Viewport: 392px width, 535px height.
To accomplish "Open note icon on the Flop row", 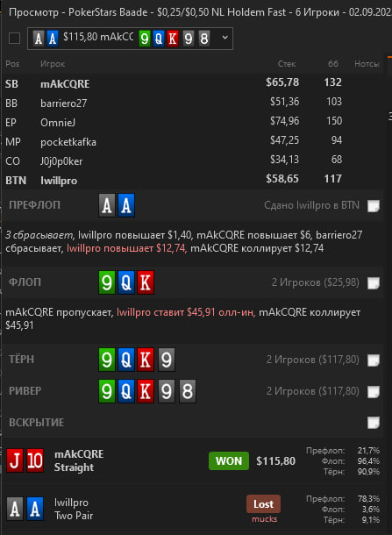I will click(374, 283).
